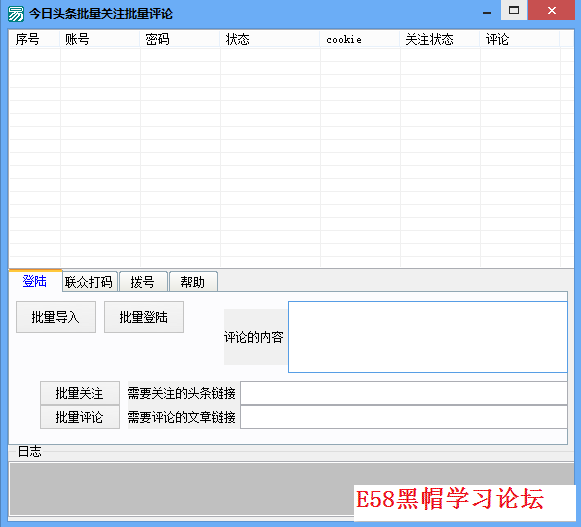
Task: Close the 今日头条 window
Action: 551,10
